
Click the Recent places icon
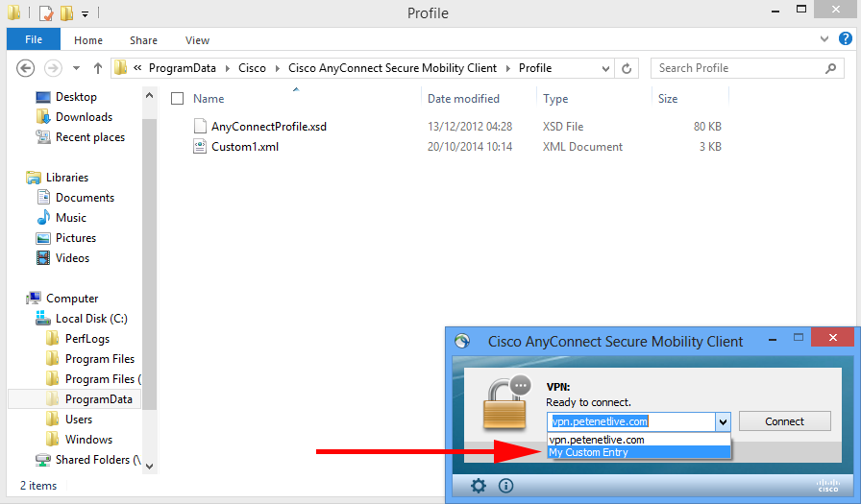(x=43, y=137)
